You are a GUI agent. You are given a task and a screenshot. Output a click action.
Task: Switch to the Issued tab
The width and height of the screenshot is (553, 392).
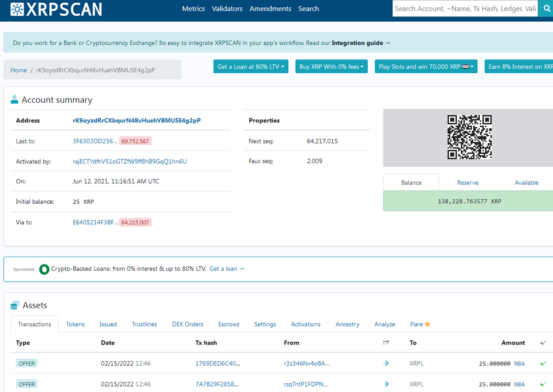click(108, 324)
